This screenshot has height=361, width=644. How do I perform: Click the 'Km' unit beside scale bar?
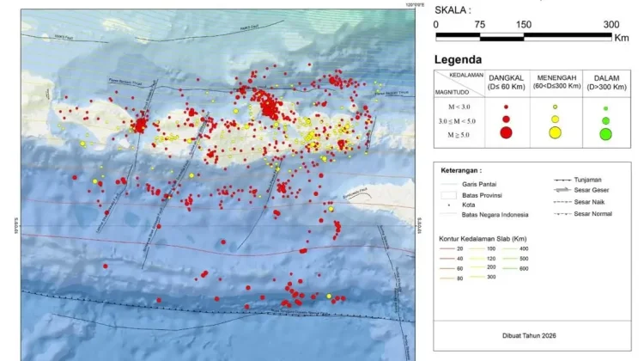pyautogui.click(x=622, y=38)
